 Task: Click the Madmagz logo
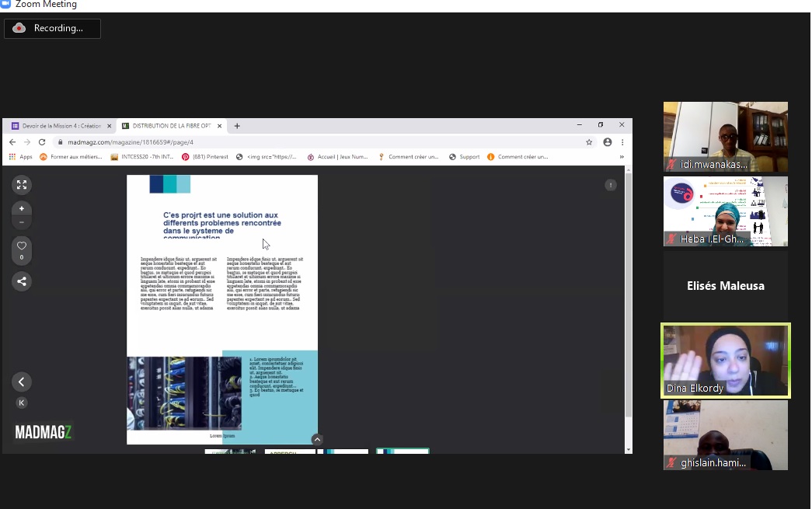click(44, 433)
